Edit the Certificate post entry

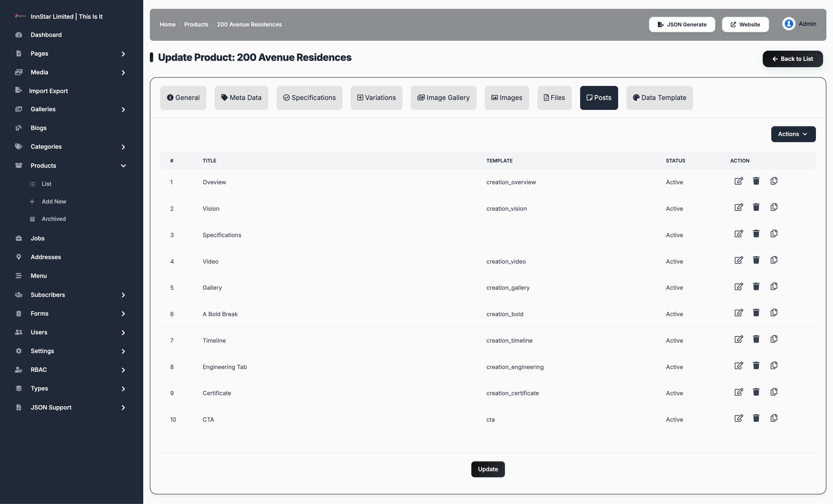[739, 392]
